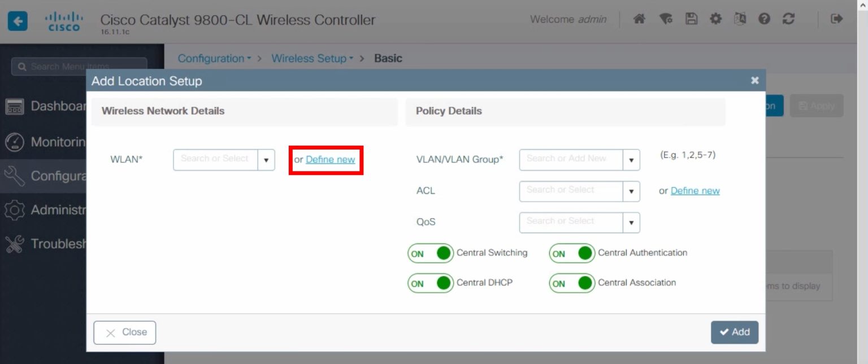Click the blue back arrow icon

17,21
